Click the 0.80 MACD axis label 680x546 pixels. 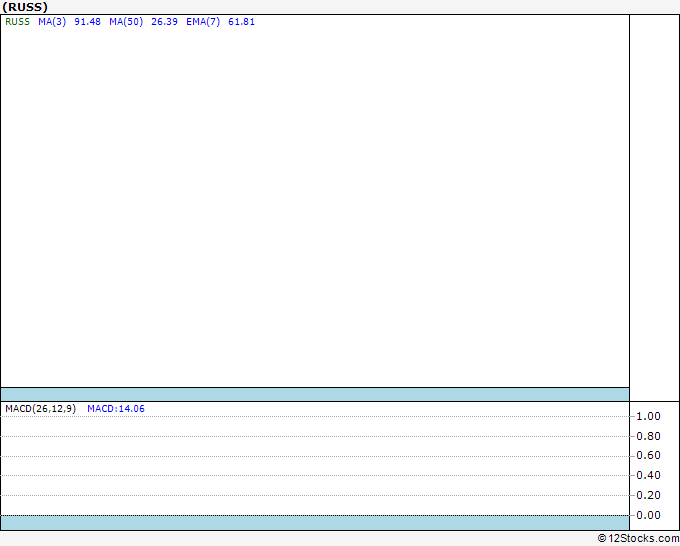pos(648,436)
